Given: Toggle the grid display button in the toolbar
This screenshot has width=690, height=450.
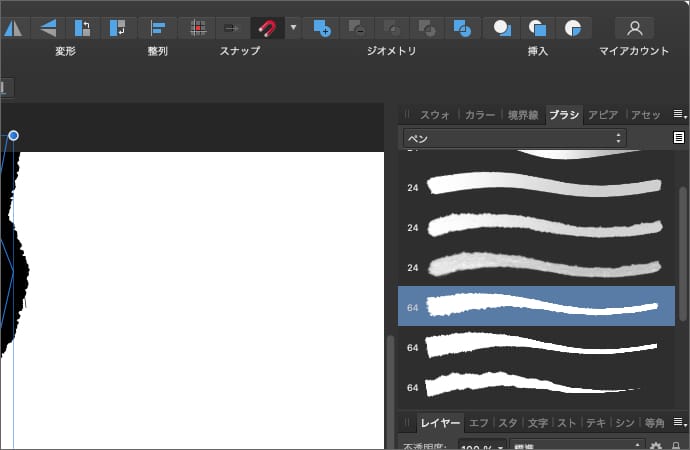Looking at the screenshot, I should 198,27.
